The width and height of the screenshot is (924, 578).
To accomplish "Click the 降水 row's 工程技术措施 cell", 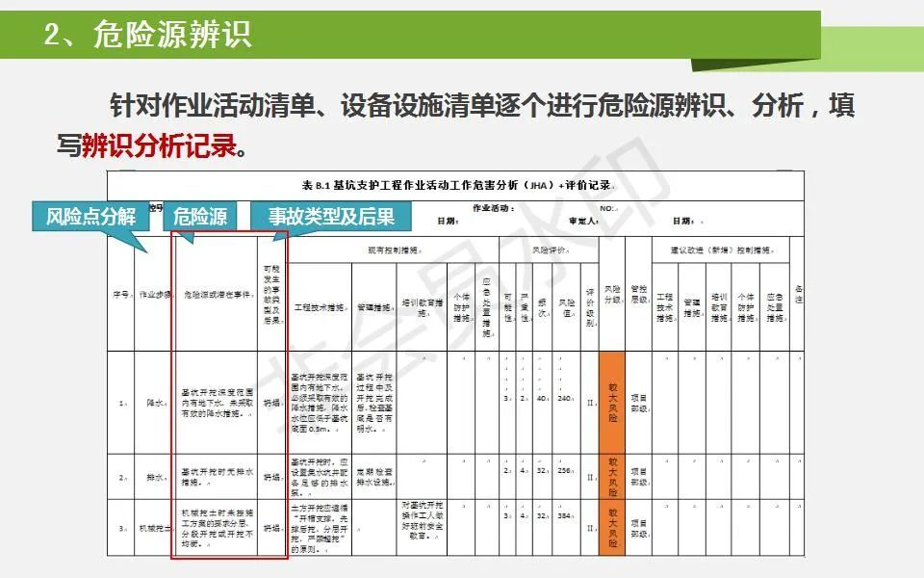I will (x=320, y=403).
